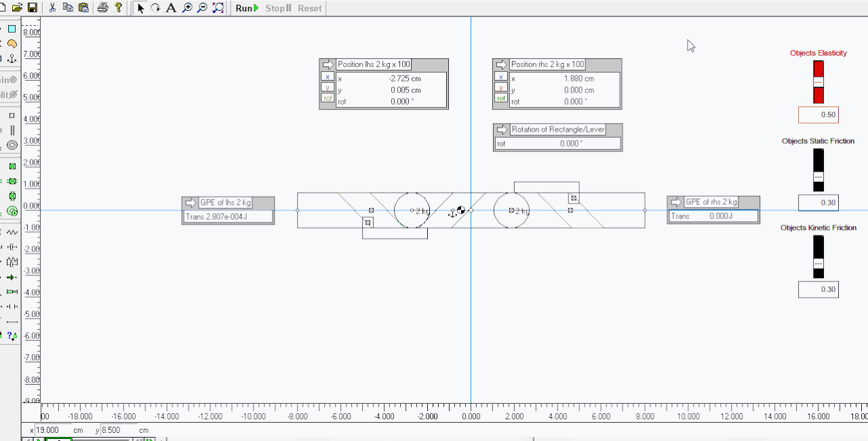Select the horizontal Slot joint tool
This screenshot has height=441, width=868.
coord(12,181)
